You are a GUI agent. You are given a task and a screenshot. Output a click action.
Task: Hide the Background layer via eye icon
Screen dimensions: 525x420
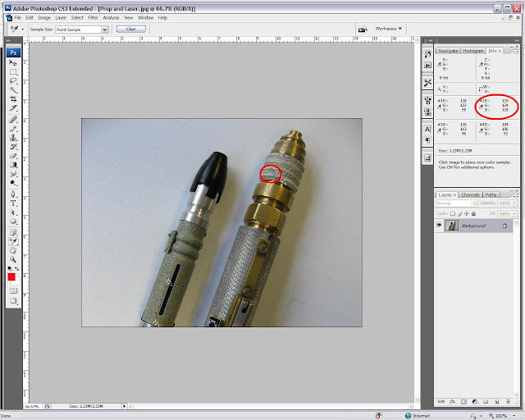[439, 226]
